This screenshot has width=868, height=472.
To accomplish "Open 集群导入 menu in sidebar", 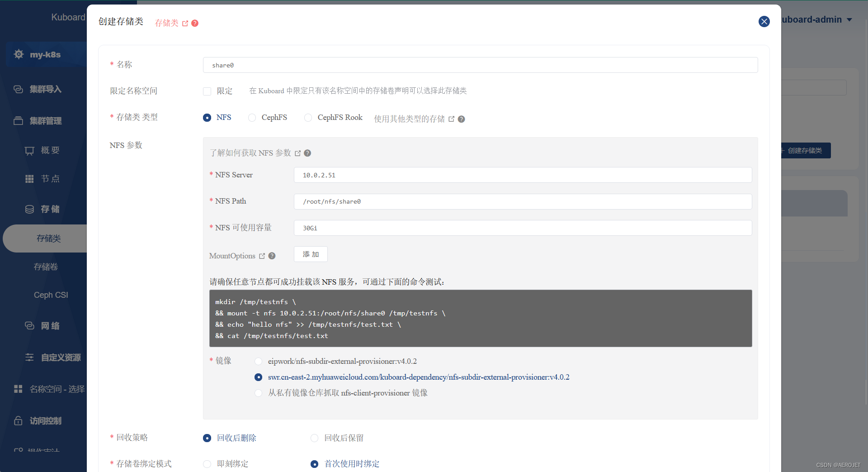I will tap(45, 89).
